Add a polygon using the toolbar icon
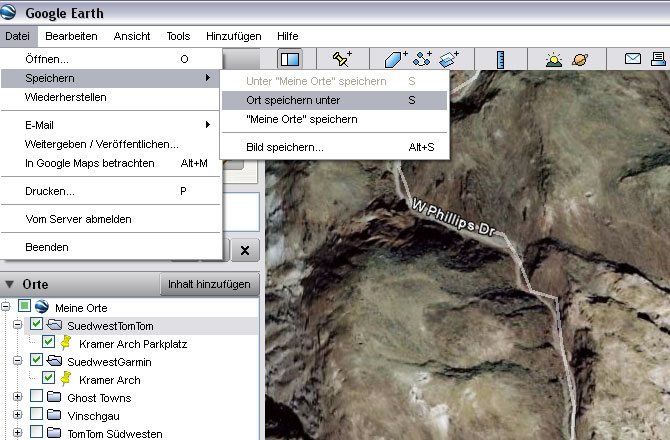 [x=395, y=59]
